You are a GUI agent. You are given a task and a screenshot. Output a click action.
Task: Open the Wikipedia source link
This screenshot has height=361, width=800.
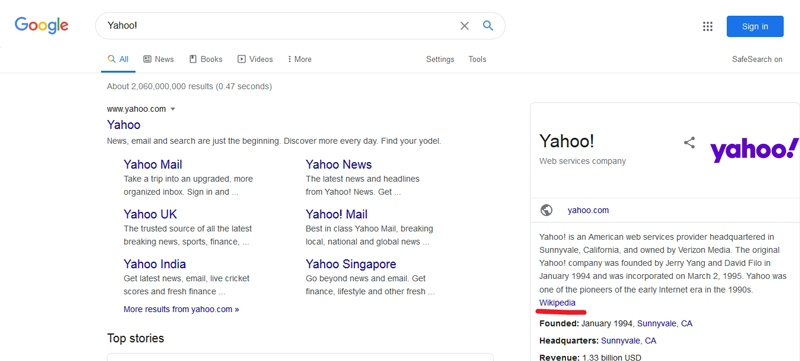pos(557,303)
